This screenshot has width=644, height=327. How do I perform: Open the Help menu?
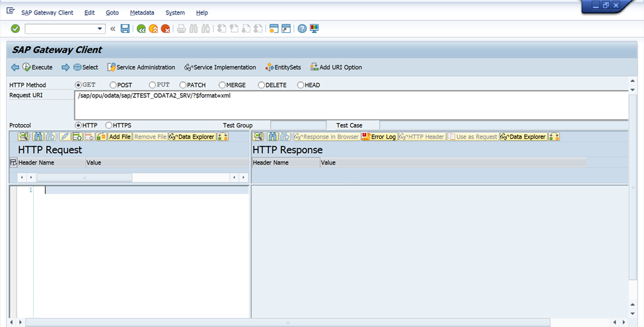point(201,13)
